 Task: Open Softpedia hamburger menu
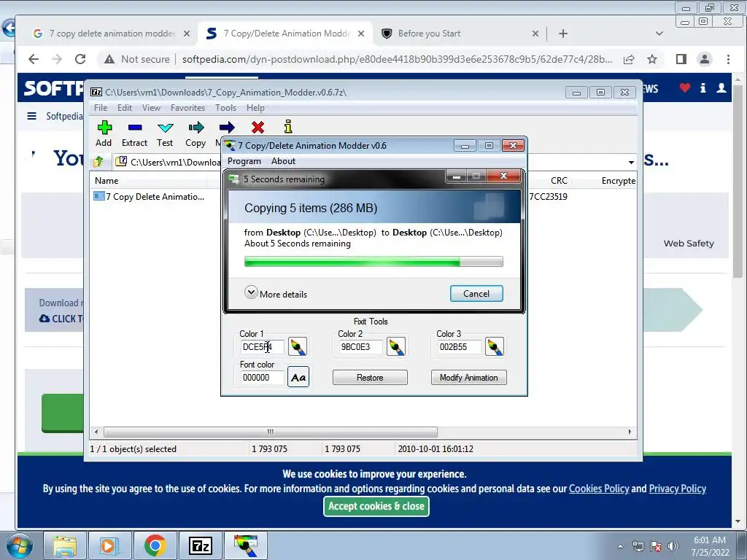click(x=32, y=116)
